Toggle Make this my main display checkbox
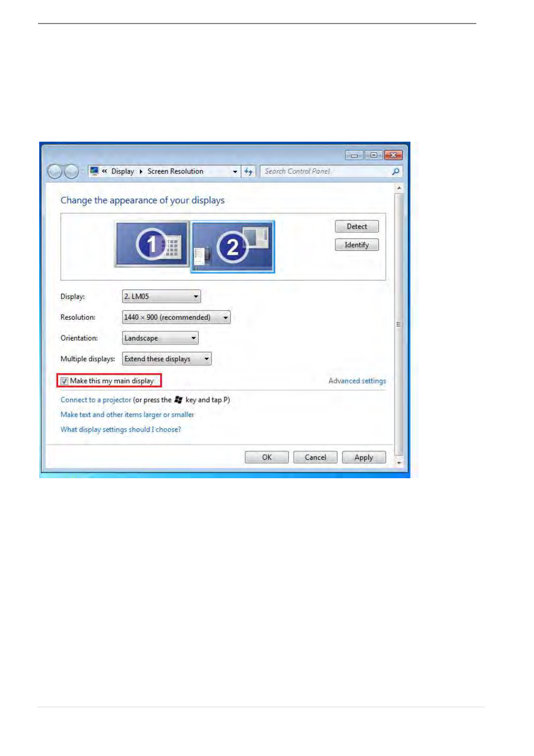 pyautogui.click(x=64, y=381)
